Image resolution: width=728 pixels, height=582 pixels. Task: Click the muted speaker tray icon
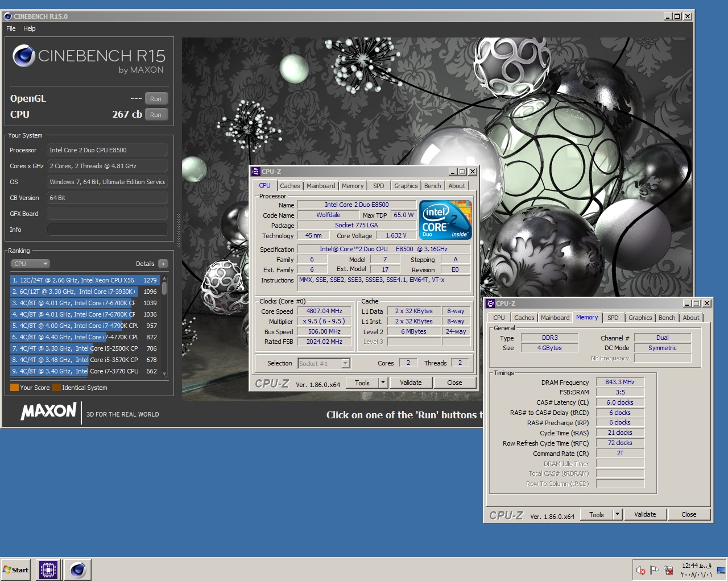[x=641, y=570]
